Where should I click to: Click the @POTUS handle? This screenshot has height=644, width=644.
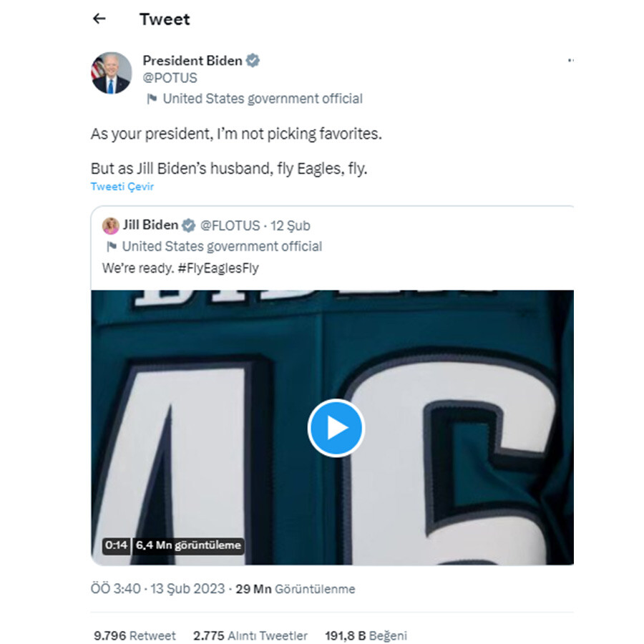(x=170, y=78)
